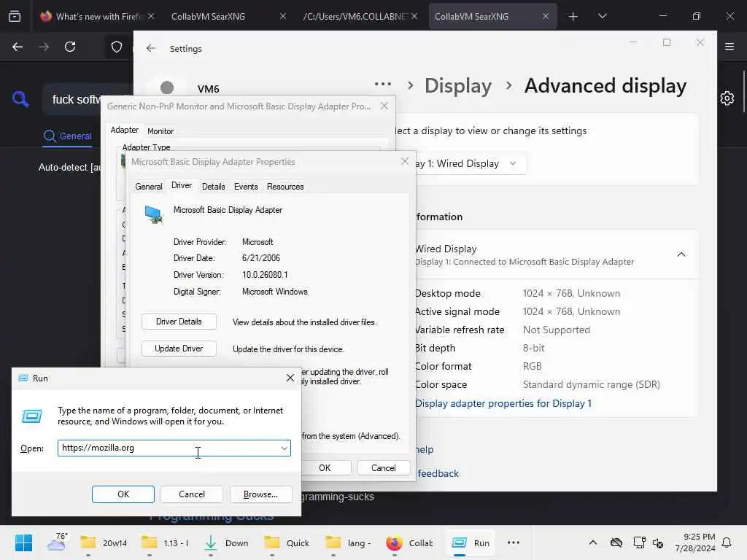Image resolution: width=747 pixels, height=560 pixels.
Task: Click Firefox back navigation arrow
Action: click(18, 47)
